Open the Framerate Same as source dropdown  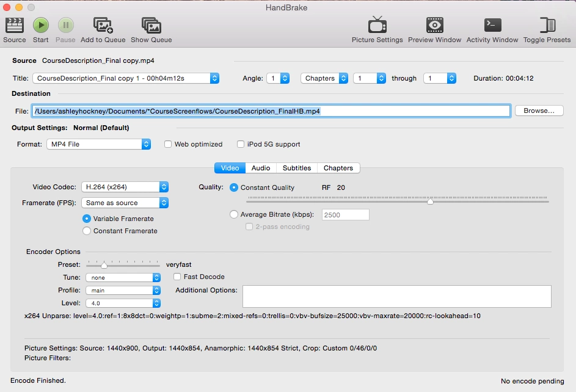pos(125,203)
